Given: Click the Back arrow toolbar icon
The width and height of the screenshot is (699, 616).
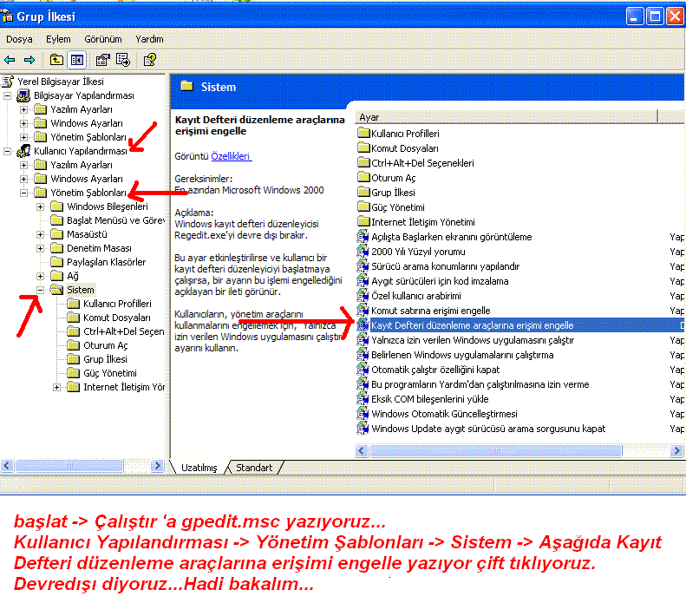Looking at the screenshot, I should pos(10,60).
